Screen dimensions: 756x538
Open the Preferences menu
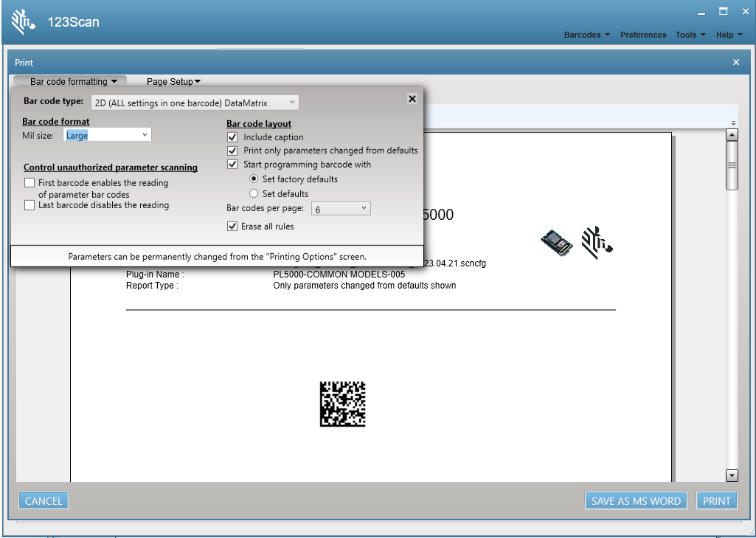click(643, 35)
